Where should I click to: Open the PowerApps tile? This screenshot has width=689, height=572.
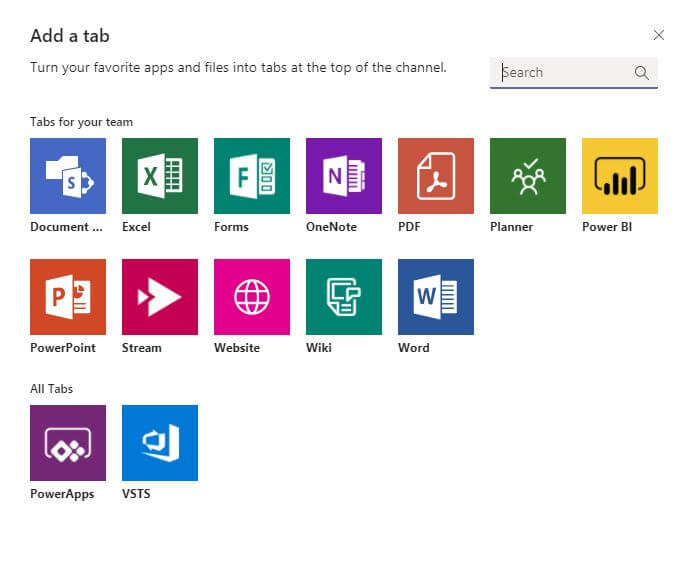[x=68, y=443]
